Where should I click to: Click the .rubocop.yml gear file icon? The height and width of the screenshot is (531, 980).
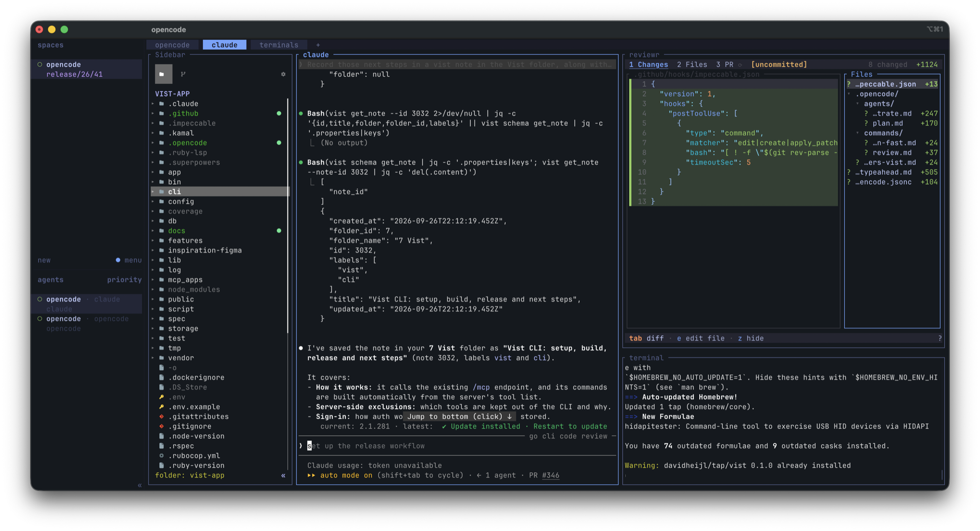point(161,456)
